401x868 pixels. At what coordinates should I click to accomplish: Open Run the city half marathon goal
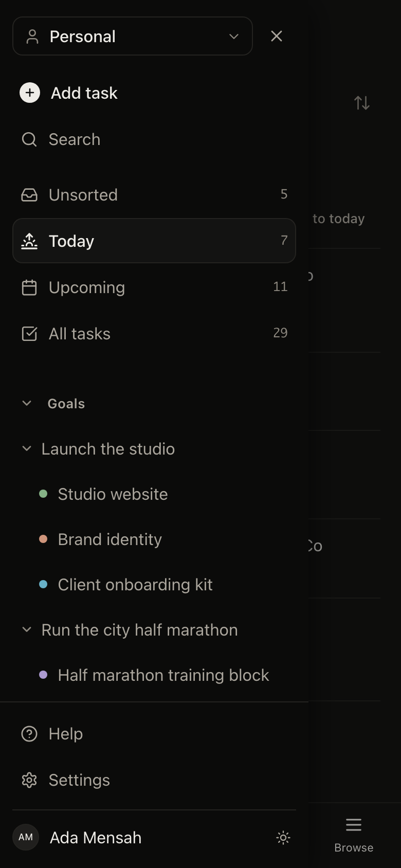[x=139, y=630]
